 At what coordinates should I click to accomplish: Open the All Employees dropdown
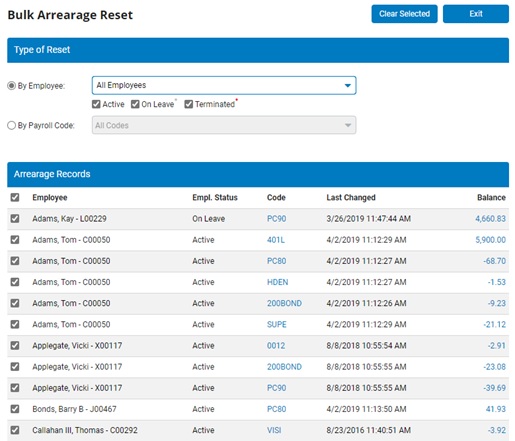(224, 85)
